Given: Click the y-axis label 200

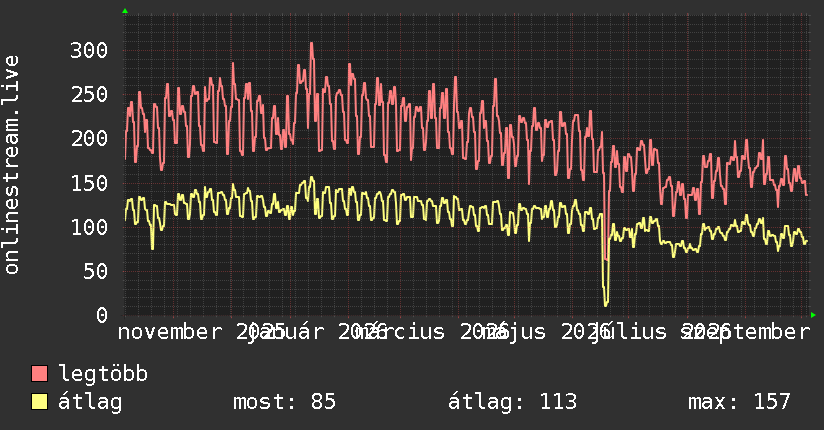Looking at the screenshot, I should pyautogui.click(x=89, y=139).
